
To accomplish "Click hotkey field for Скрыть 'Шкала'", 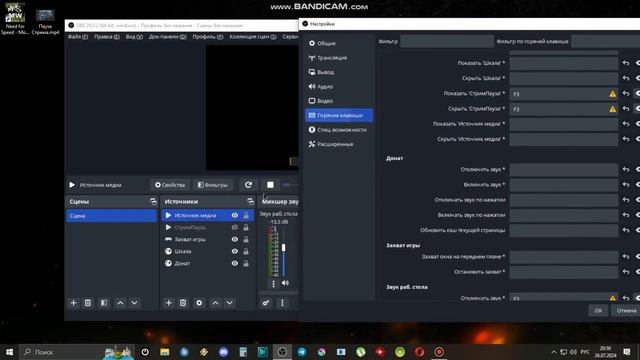I will tap(563, 78).
